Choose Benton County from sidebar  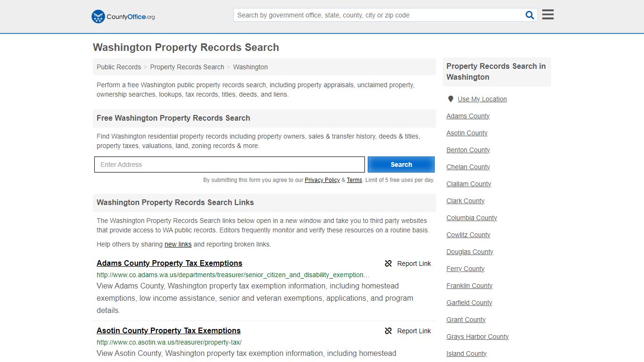468,150
